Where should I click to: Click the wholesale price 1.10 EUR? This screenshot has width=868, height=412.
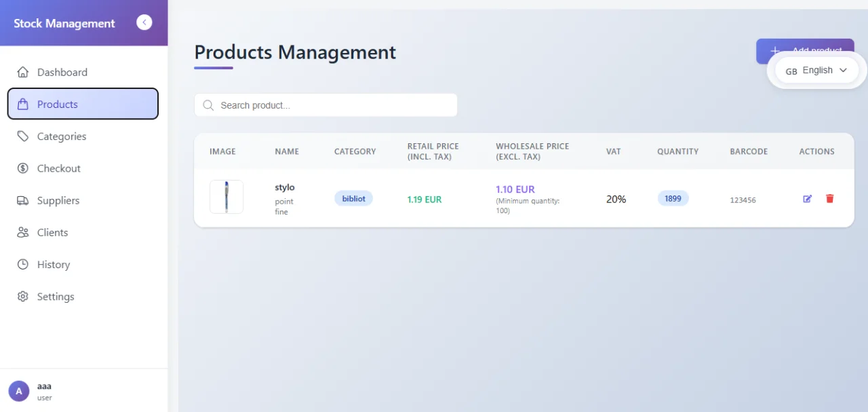[515, 189]
